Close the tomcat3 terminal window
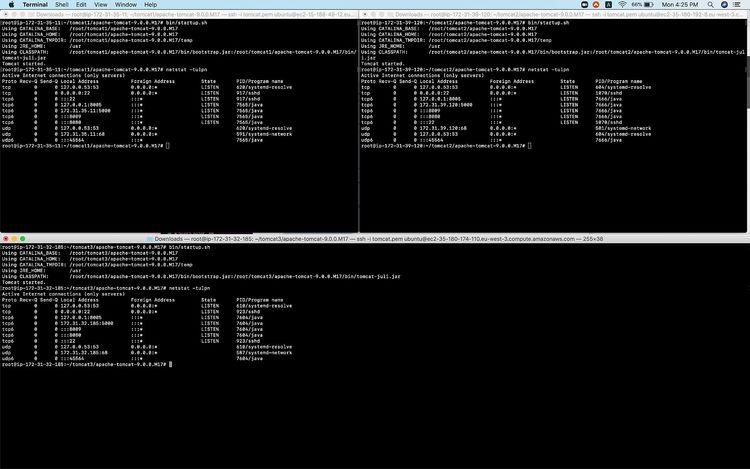The height and width of the screenshot is (469, 750). pos(5,239)
